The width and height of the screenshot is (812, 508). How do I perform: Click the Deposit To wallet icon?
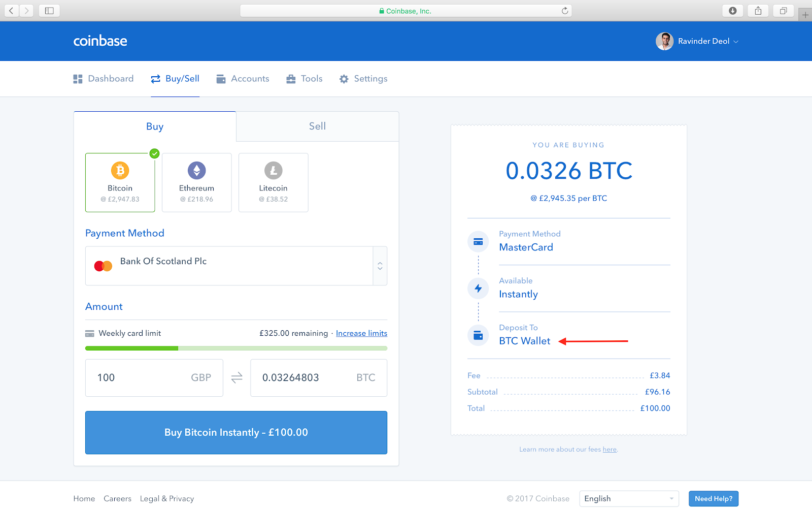pos(478,335)
